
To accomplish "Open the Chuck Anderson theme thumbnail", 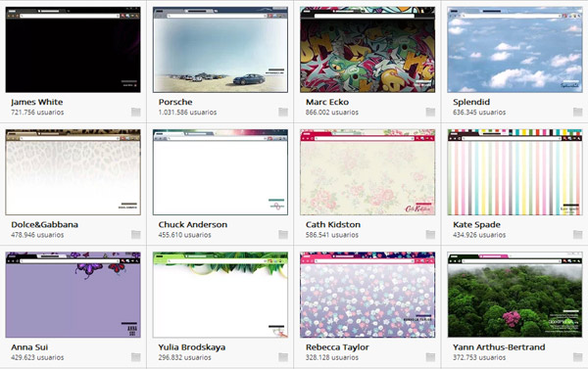I will (x=220, y=172).
